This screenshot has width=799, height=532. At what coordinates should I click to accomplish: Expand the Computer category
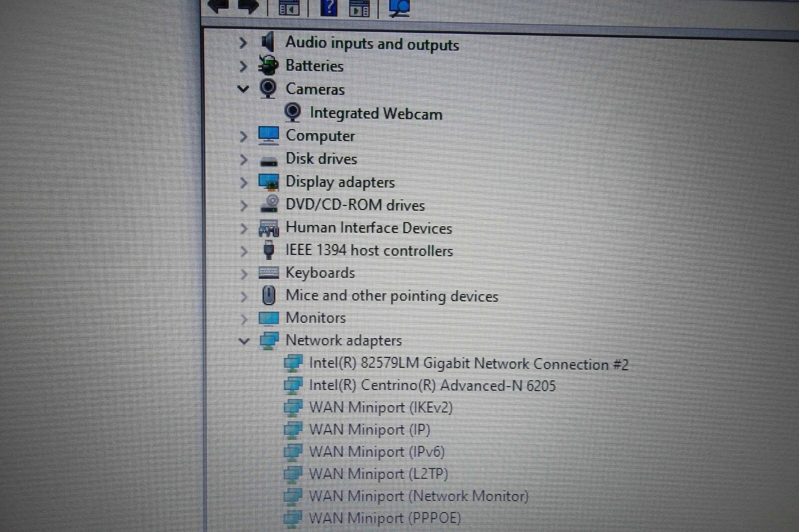243,136
